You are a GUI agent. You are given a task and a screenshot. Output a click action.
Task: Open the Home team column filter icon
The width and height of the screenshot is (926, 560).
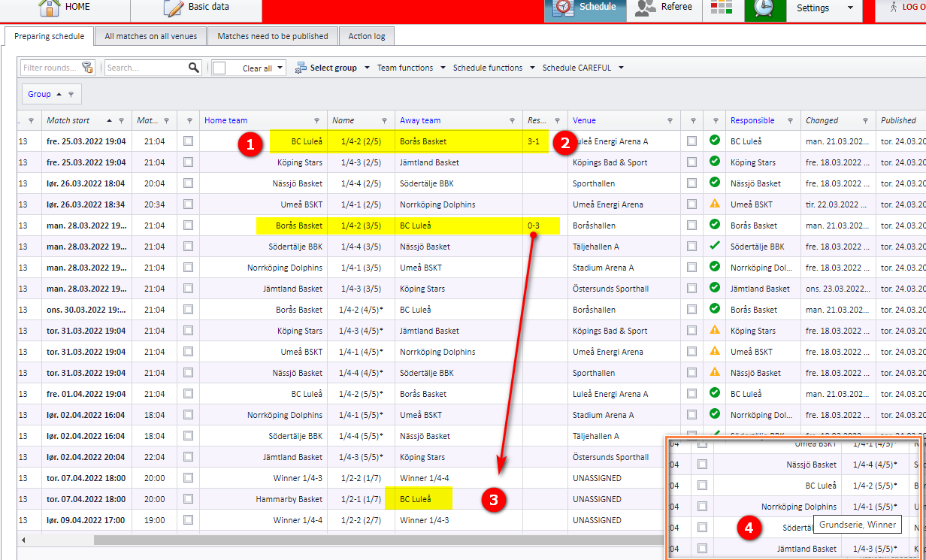point(317,120)
